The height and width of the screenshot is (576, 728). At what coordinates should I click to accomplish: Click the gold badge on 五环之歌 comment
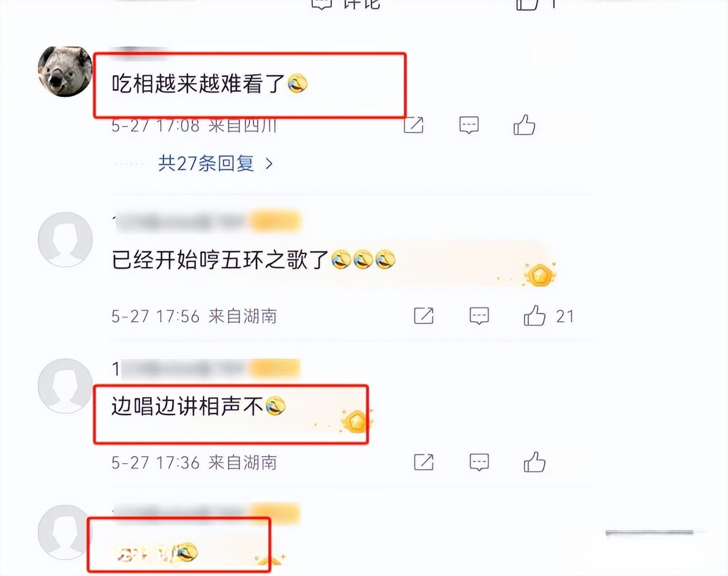click(x=540, y=274)
